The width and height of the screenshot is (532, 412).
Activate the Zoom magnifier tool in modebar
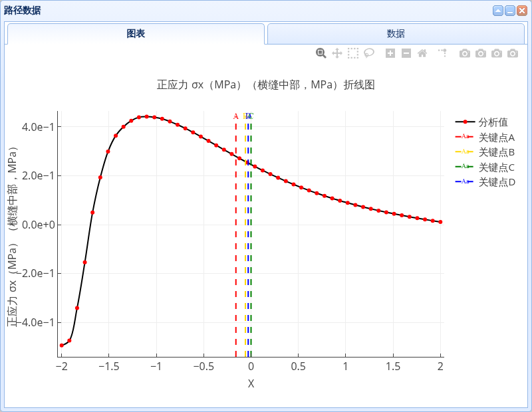321,53
